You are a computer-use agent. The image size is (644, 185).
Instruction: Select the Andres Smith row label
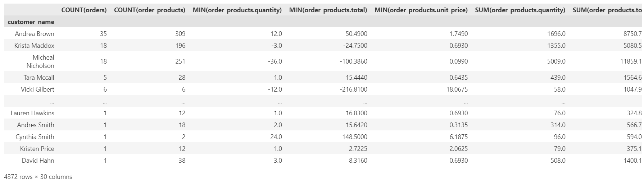point(36,125)
